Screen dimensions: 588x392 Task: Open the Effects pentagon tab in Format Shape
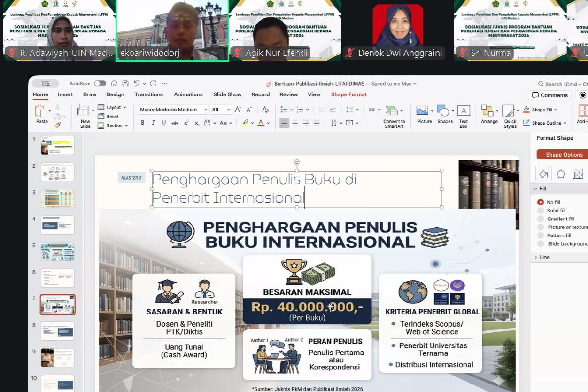561,174
